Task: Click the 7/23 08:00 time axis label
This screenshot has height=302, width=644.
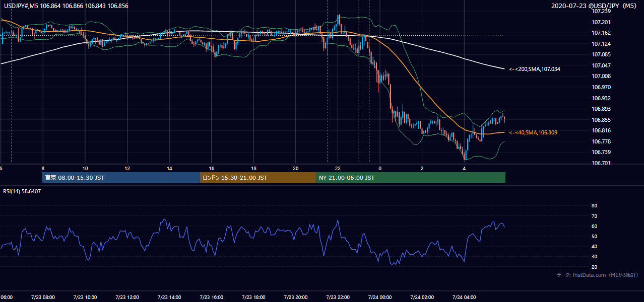Action: point(43,297)
